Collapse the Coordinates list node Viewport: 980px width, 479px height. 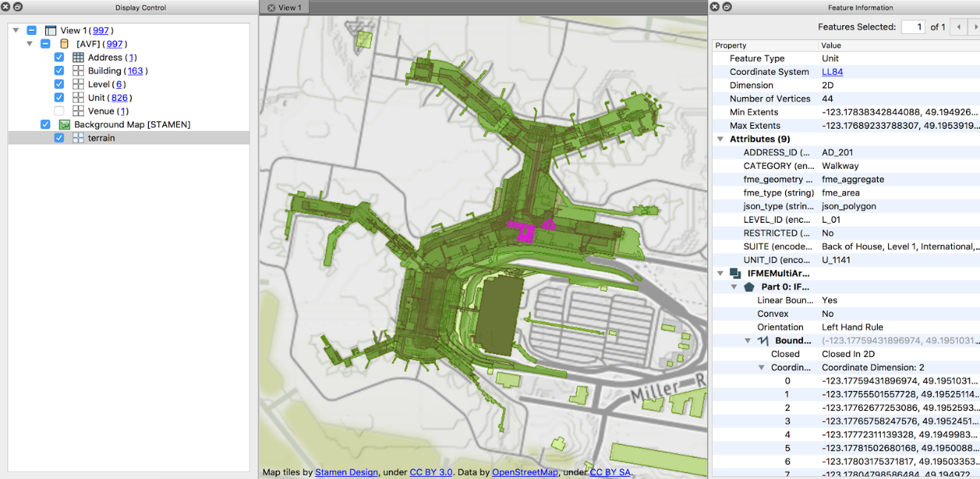(x=761, y=367)
